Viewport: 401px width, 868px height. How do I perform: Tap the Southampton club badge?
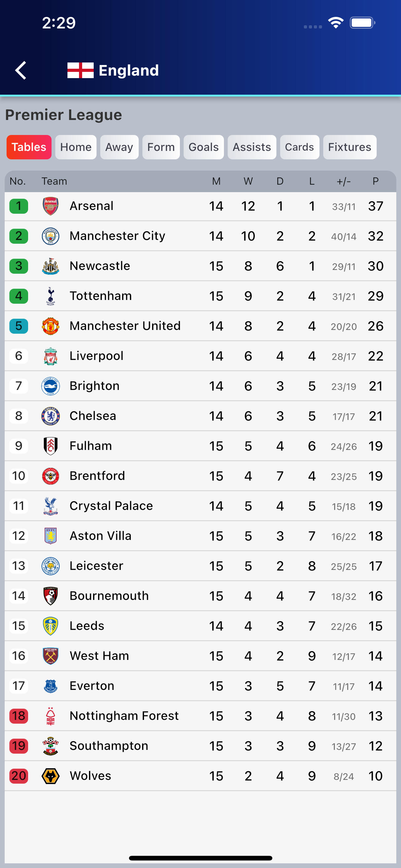[51, 746]
